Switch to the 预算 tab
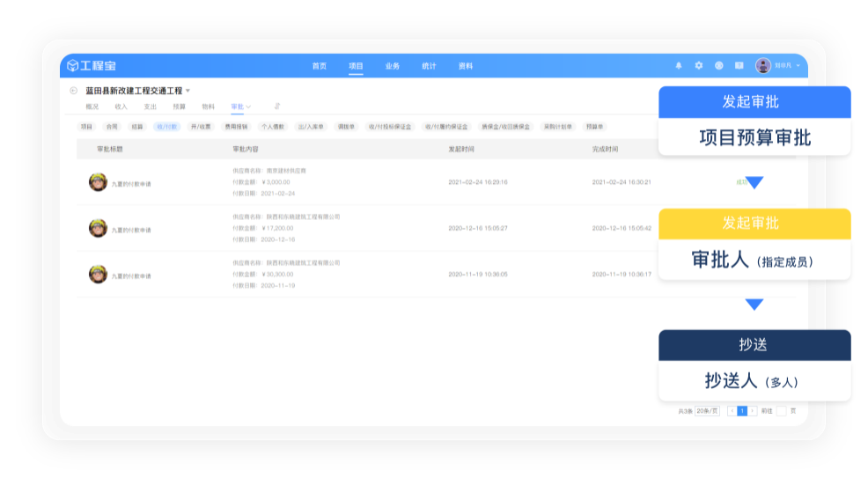The image size is (868, 485). 179,107
